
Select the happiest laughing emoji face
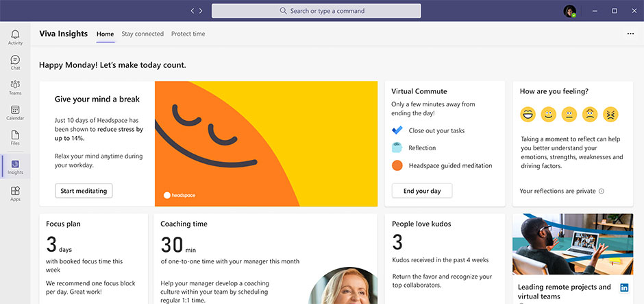tap(527, 114)
